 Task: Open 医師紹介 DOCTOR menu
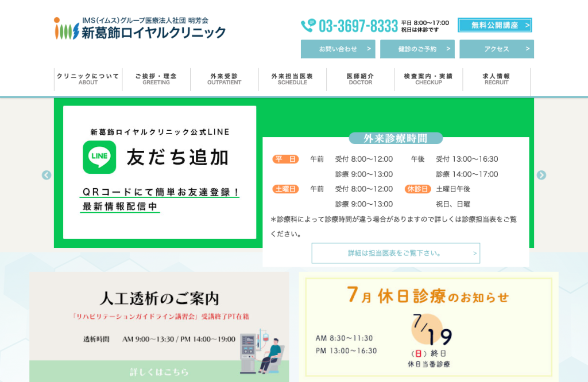pos(361,79)
